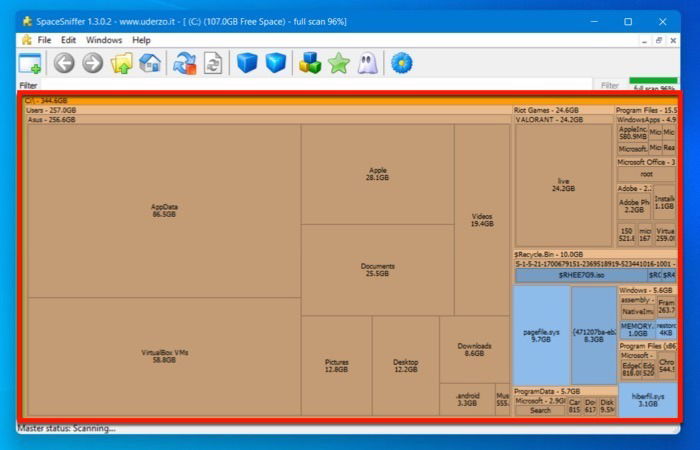Viewport: 700px width, 450px height.
Task: Select the {471207ba-eb 8.3GB block
Action: tap(594, 336)
